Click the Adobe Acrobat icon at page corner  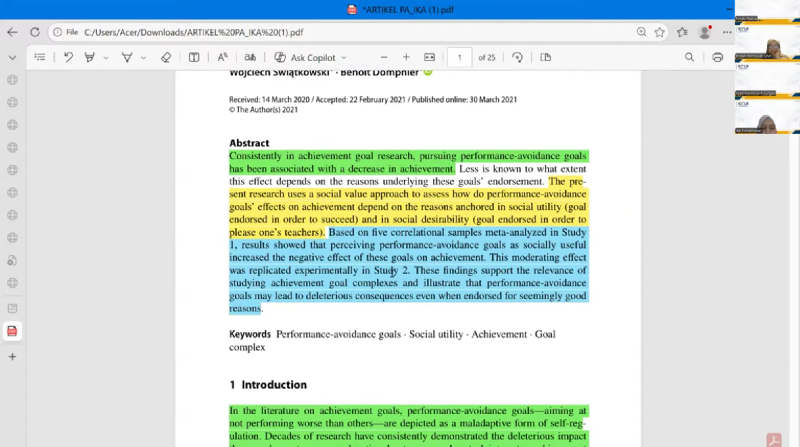(773, 440)
